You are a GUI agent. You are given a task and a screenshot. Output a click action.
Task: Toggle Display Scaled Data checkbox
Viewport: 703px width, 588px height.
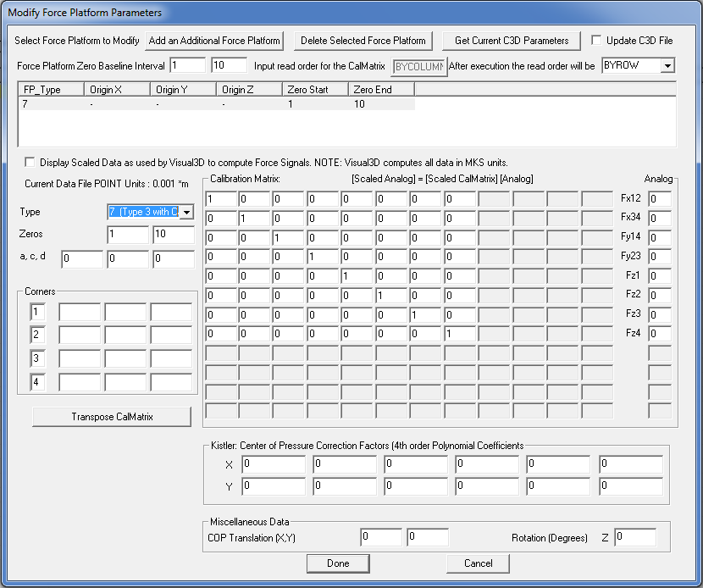(30, 162)
